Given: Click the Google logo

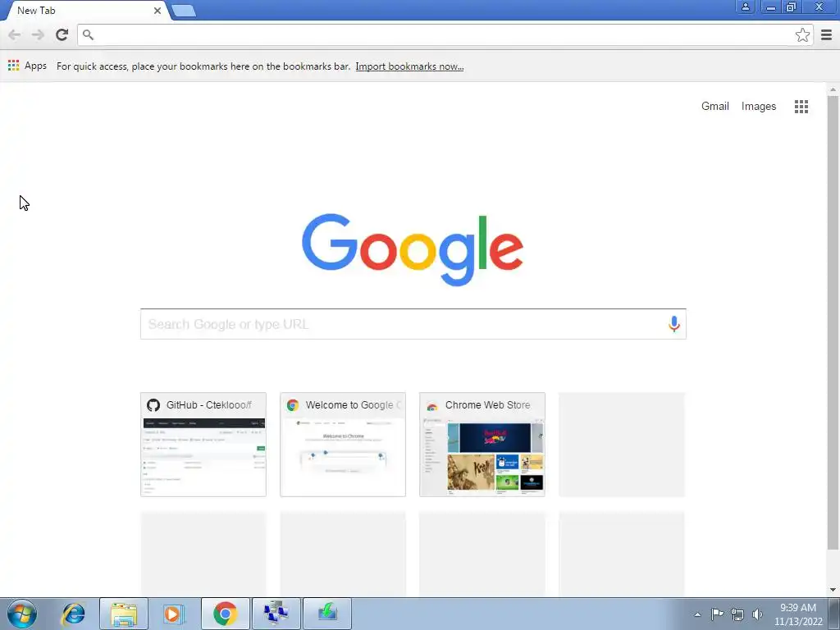Looking at the screenshot, I should click(x=413, y=249).
